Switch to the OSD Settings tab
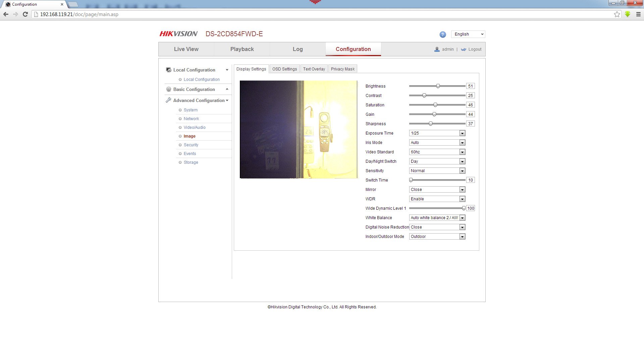Image resolution: width=644 pixels, height=349 pixels. pos(284,69)
